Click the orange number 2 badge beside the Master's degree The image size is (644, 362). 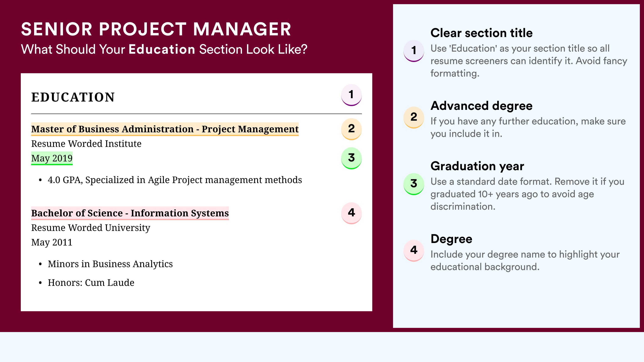(x=351, y=129)
